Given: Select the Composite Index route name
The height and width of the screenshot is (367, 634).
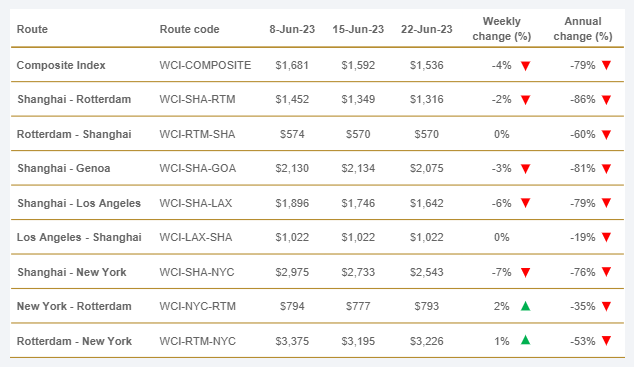Looking at the screenshot, I should (x=61, y=65).
